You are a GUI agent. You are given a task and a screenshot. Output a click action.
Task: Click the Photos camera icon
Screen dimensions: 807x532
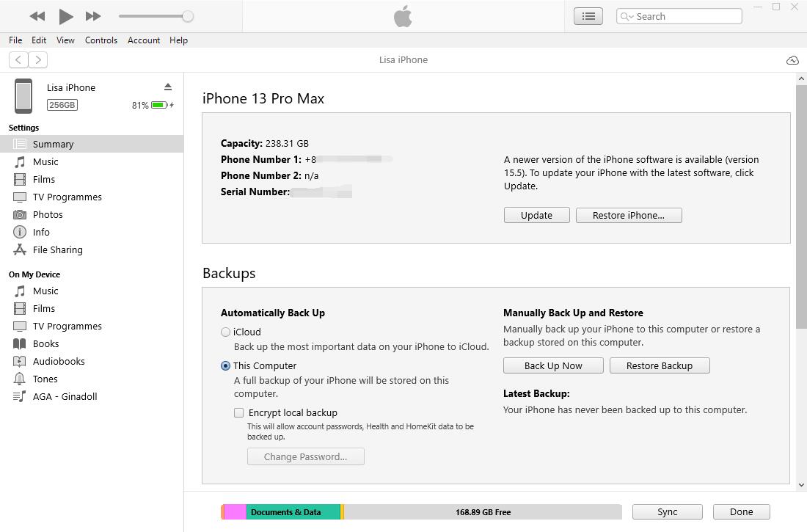coord(20,215)
